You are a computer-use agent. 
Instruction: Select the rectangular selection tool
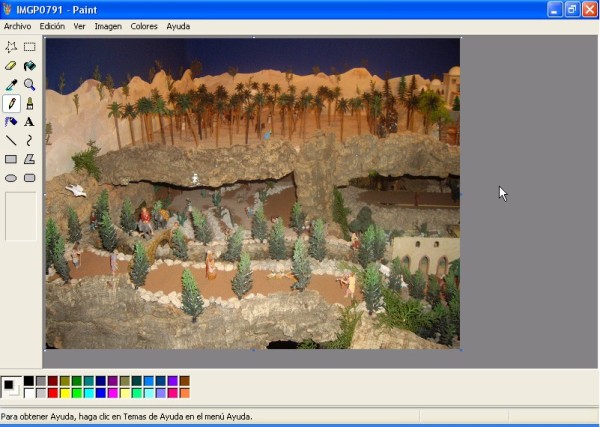coord(30,47)
